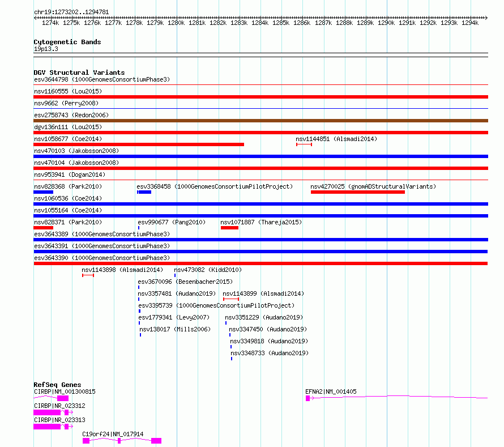The image size is (504, 447).
Task: Click the esv3643391 blue bar
Action: click(260, 252)
